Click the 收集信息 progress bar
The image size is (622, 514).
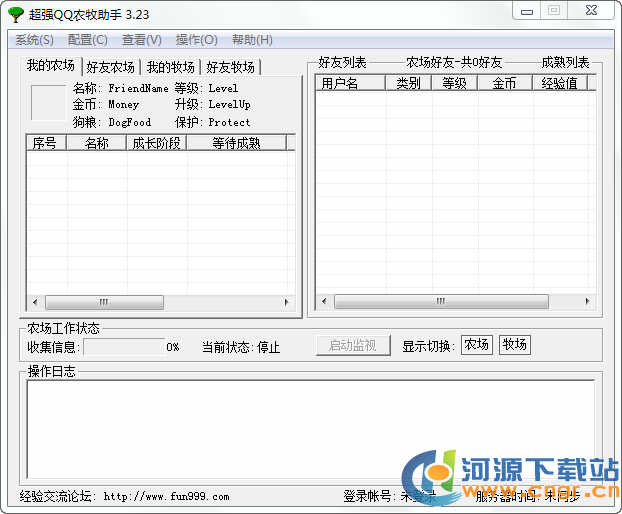point(124,347)
